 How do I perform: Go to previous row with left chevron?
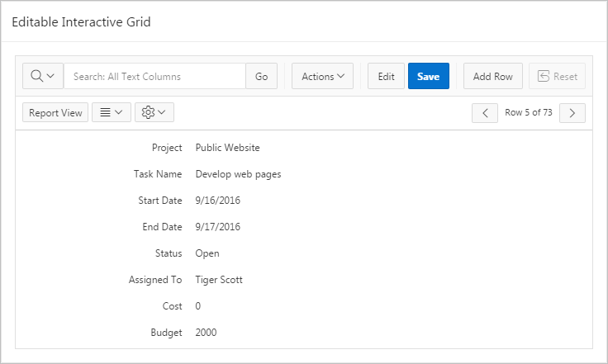(x=485, y=113)
